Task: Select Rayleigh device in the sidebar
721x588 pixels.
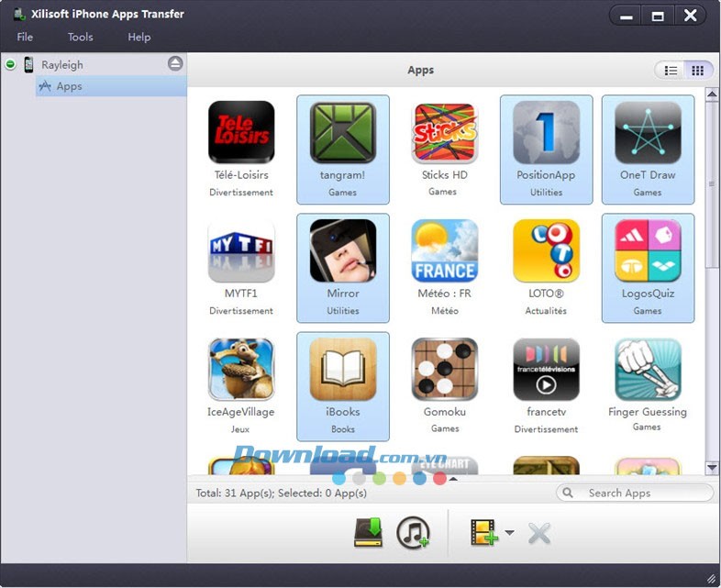Action: tap(62, 65)
